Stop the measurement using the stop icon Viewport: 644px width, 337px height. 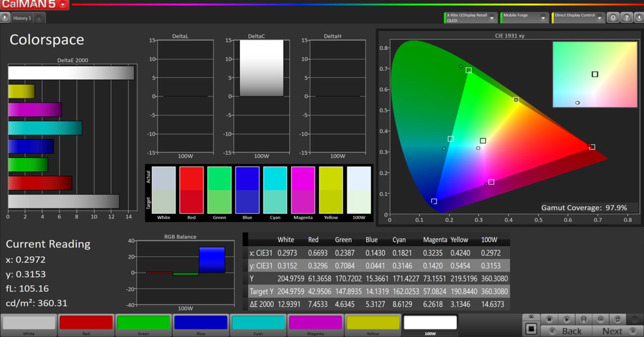click(x=550, y=319)
